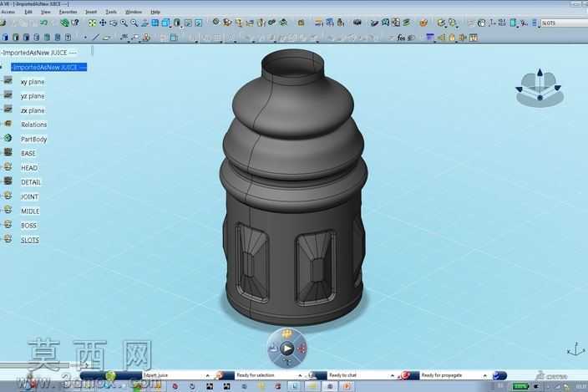Image resolution: width=588 pixels, height=392 pixels.
Task: Select the MIDLE body in tree
Action: click(30, 211)
